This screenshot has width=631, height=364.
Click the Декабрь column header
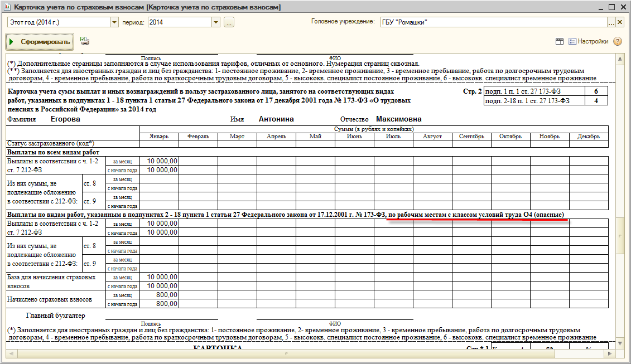[589, 137]
